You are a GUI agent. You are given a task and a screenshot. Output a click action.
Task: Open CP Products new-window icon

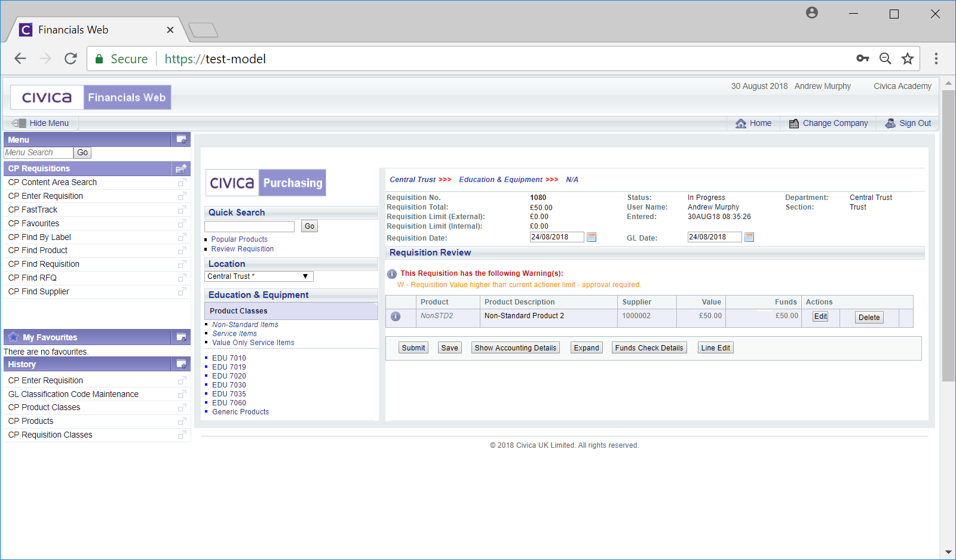(x=182, y=421)
